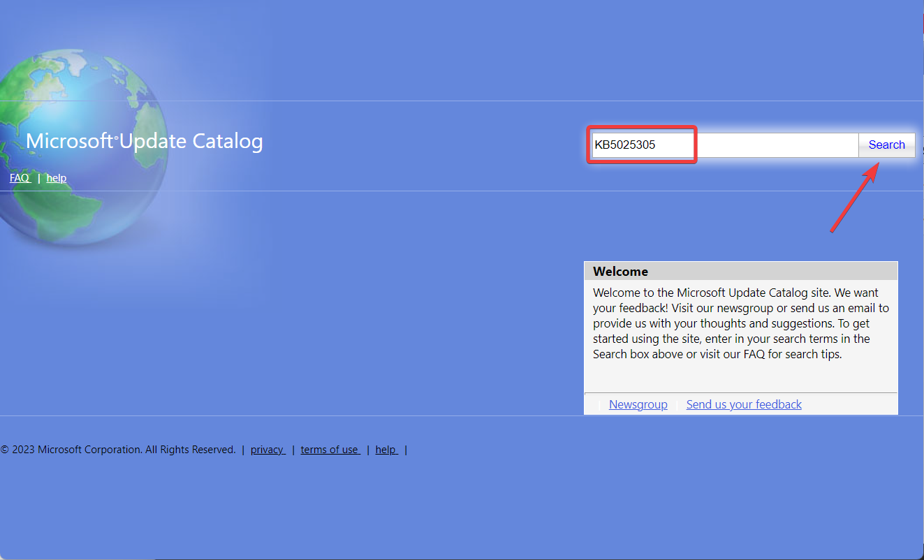Screen dimensions: 924x560
Task: Click the welcome message paragraph text
Action: pos(741,323)
